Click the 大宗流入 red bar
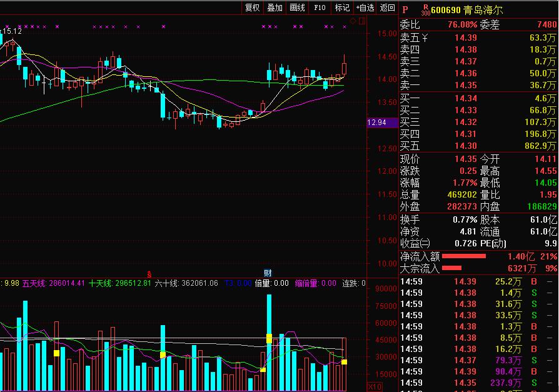Screen dimensions: 559x392 pyautogui.click(x=451, y=268)
